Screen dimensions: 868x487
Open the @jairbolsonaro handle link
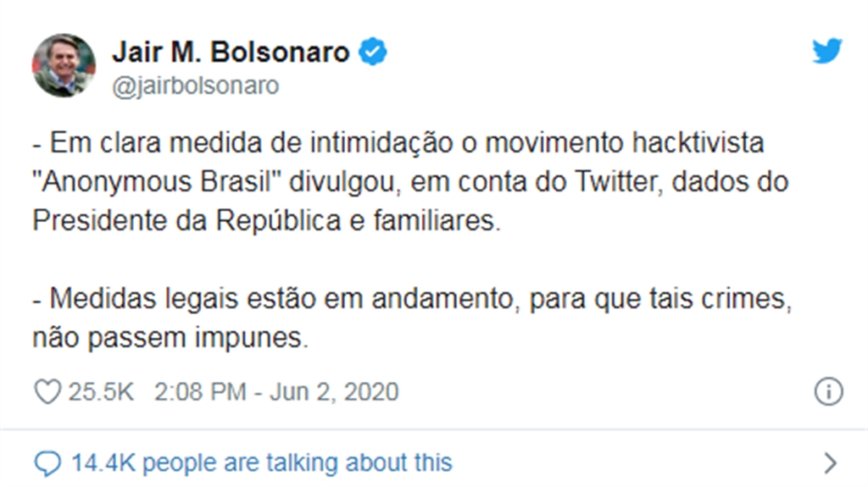(196, 86)
